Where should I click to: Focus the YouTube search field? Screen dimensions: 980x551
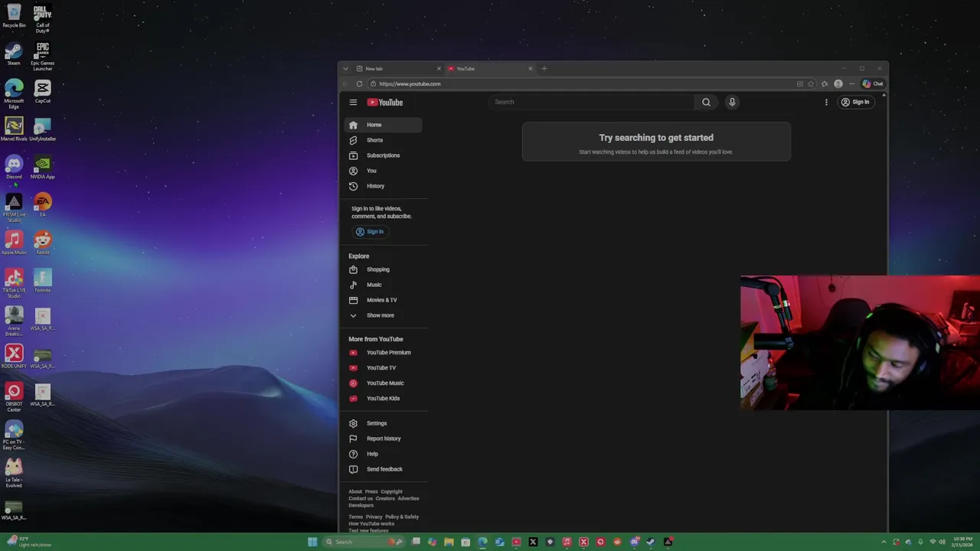coord(593,102)
